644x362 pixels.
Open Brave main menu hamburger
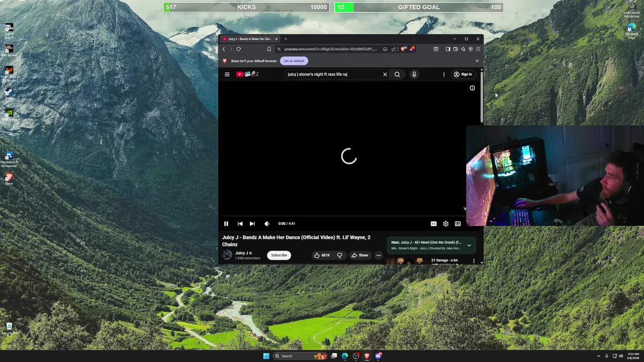tap(478, 49)
